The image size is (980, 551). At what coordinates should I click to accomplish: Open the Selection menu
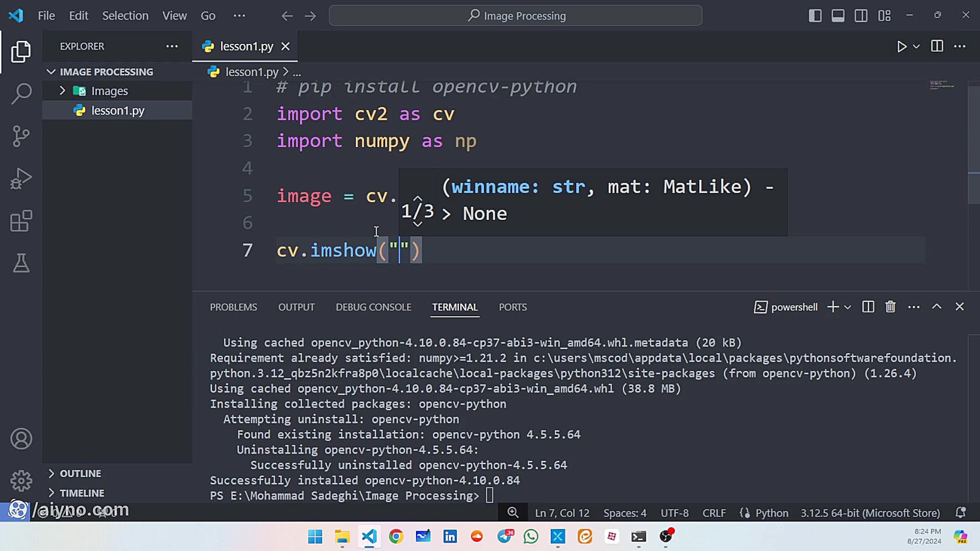pyautogui.click(x=125, y=16)
